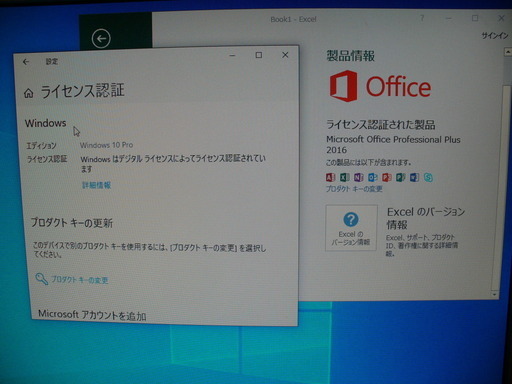Click the PowerPoint app icon
The height and width of the screenshot is (384, 512).
[386, 177]
